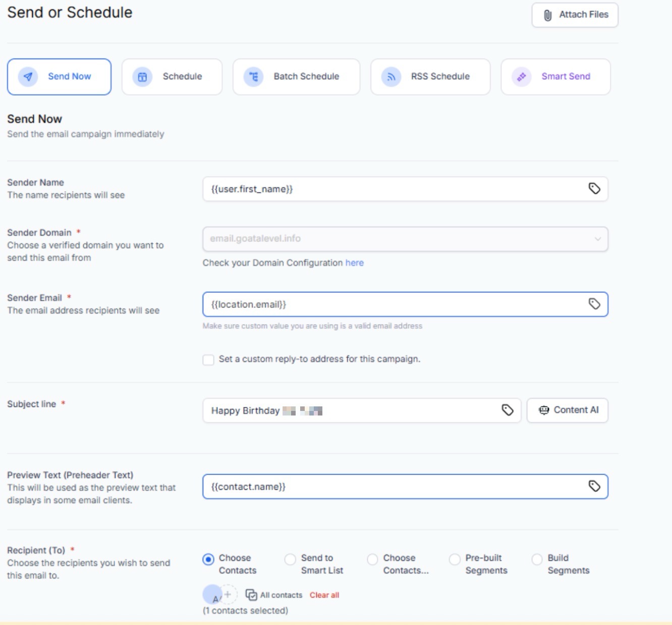
Task: Click the tag icon in Sender Name field
Action: (594, 189)
